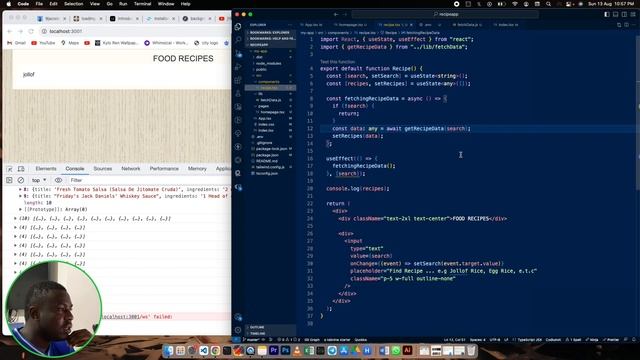Open the top context dropdown in console

pos(39,180)
